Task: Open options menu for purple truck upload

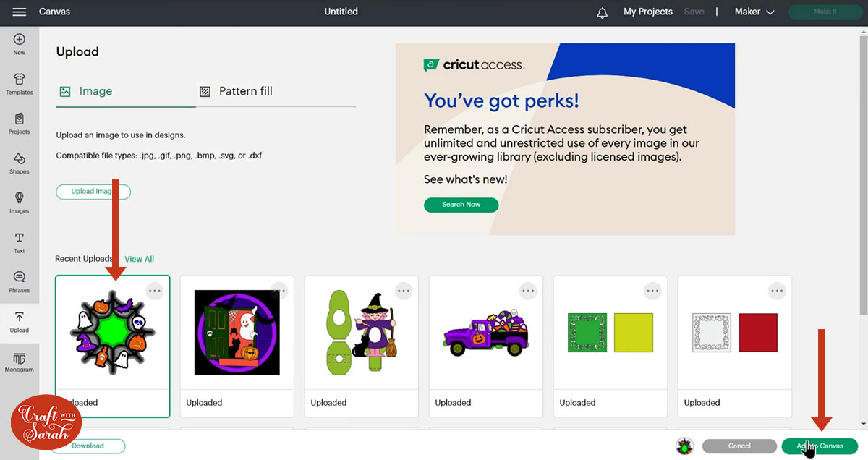Action: [528, 291]
